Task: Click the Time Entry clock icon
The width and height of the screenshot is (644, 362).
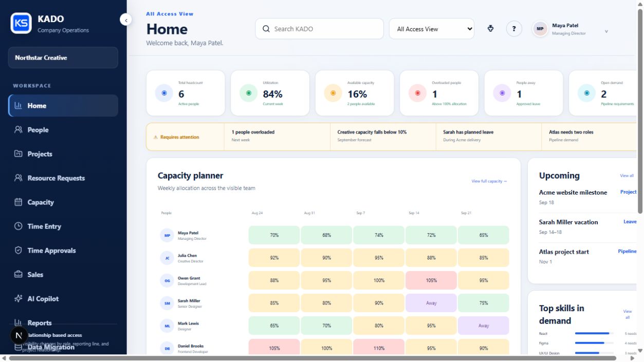Action: tap(19, 226)
